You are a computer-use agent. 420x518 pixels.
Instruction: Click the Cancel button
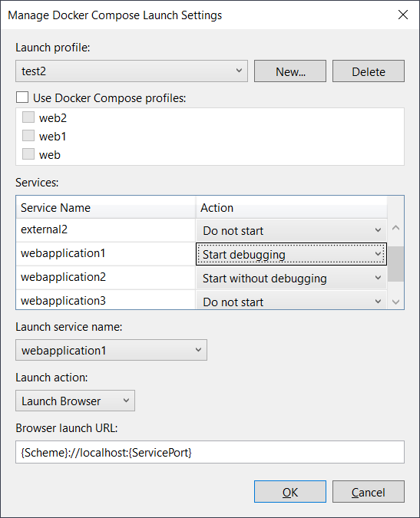(368, 492)
